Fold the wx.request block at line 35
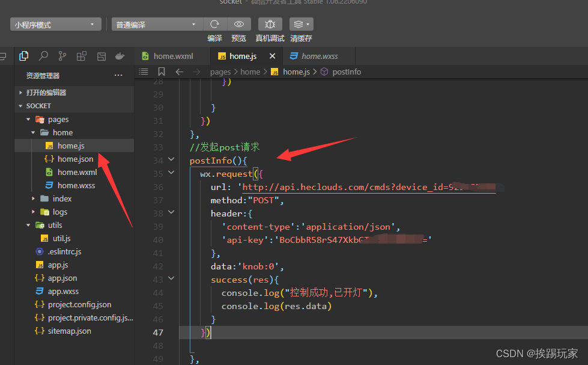This screenshot has height=365, width=588. tap(171, 173)
